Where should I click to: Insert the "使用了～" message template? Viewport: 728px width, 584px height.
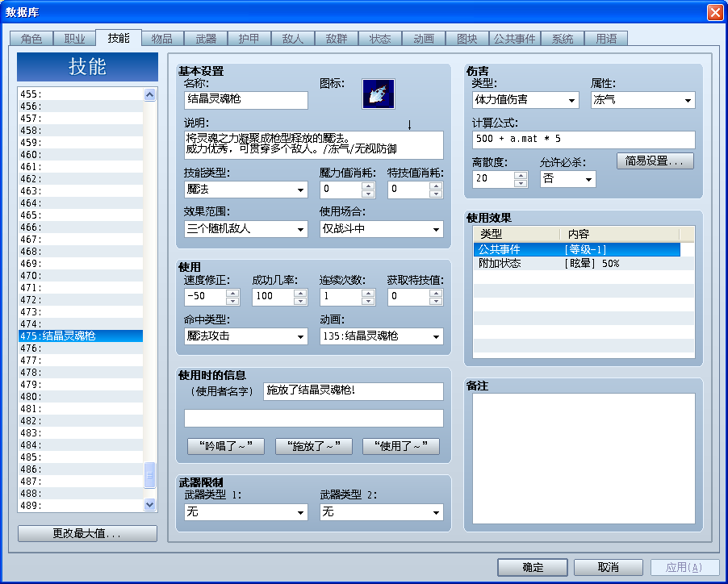[401, 446]
